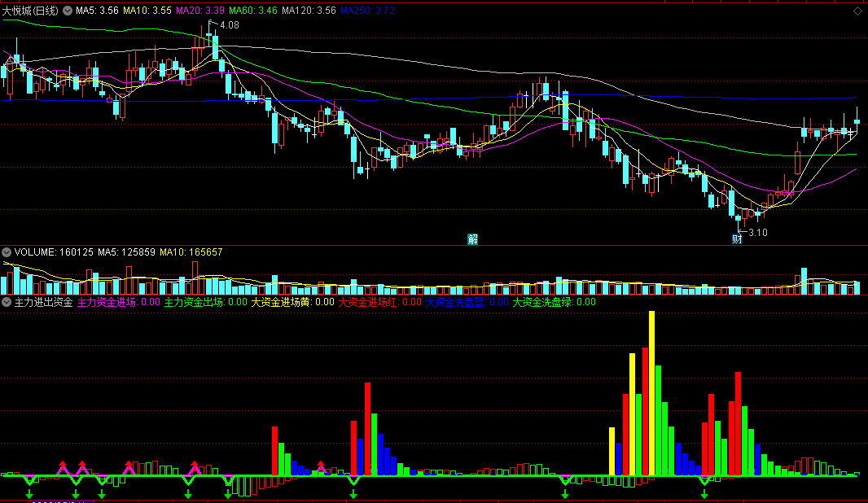
Task: Click the 大资金洗盘蓝: 0.00 label
Action: click(x=467, y=302)
